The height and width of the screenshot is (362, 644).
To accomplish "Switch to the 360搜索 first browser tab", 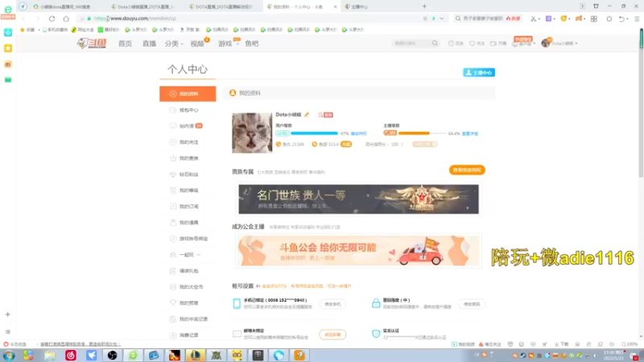I will (x=66, y=6).
